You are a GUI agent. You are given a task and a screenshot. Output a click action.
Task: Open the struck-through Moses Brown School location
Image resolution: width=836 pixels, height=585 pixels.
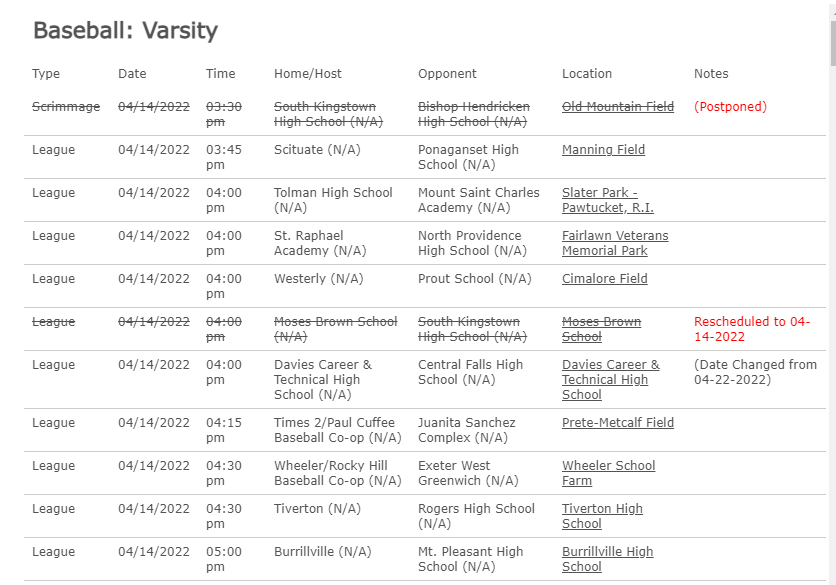point(601,329)
